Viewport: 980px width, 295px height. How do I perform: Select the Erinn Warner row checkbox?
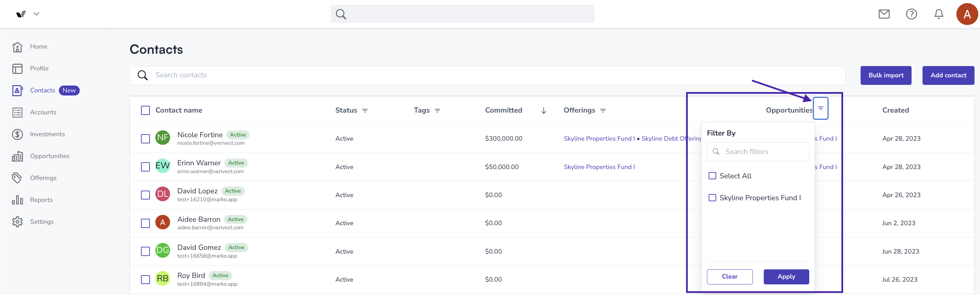click(145, 167)
